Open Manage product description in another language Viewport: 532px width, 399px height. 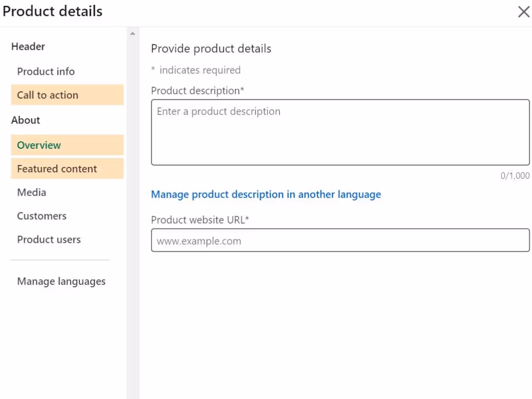[x=266, y=194]
